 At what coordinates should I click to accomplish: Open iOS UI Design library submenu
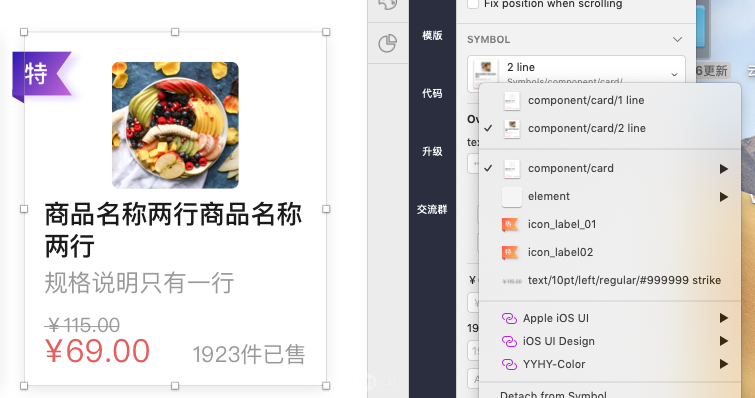(x=610, y=341)
